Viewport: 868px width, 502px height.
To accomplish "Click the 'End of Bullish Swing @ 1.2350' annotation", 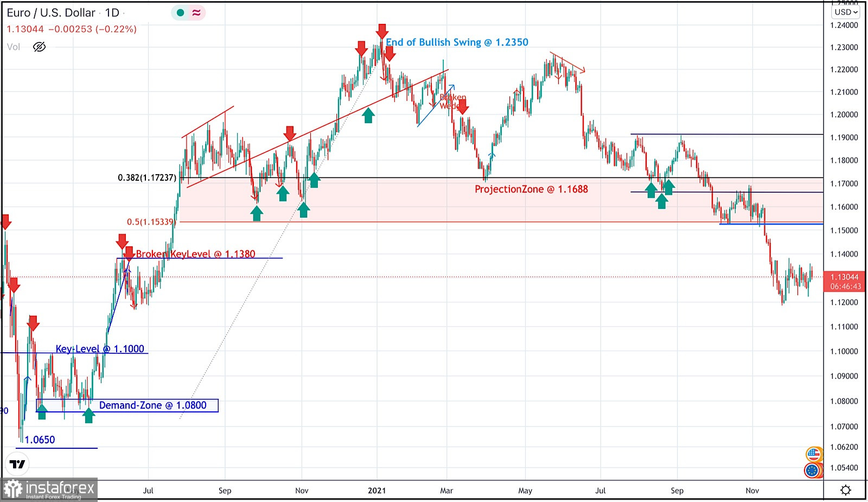I will click(x=457, y=42).
